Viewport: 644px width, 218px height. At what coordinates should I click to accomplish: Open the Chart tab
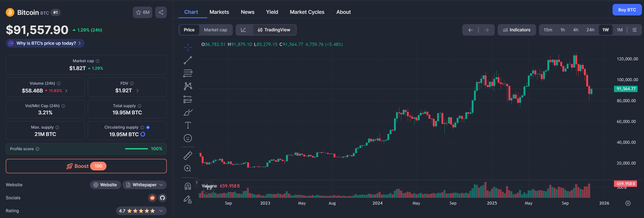coord(191,12)
